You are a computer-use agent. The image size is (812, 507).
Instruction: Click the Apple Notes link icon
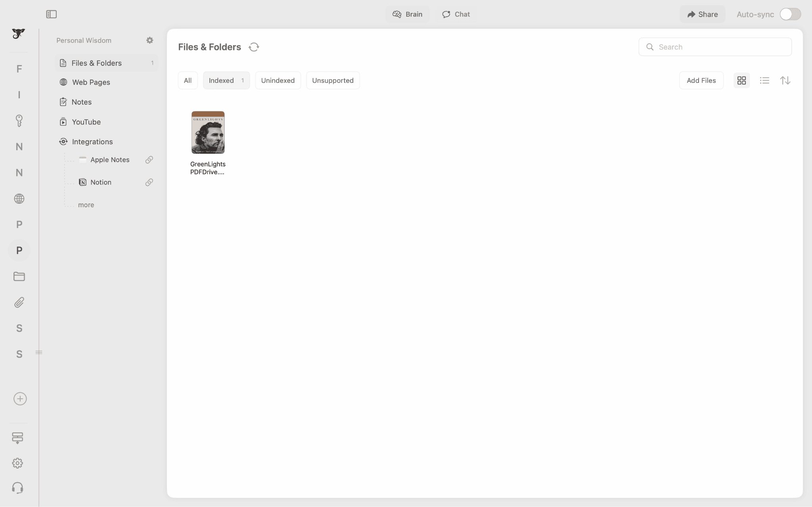point(149,160)
